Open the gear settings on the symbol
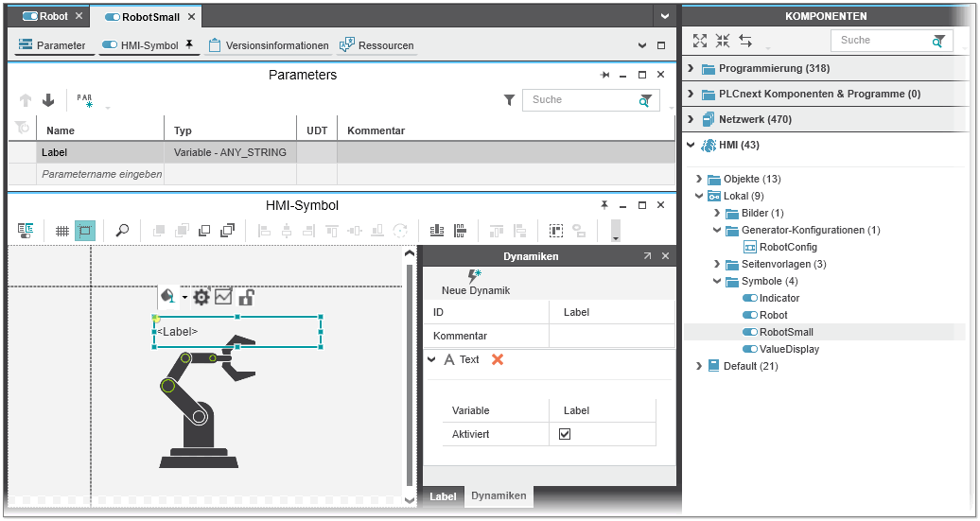This screenshot has width=980, height=521. pyautogui.click(x=201, y=297)
